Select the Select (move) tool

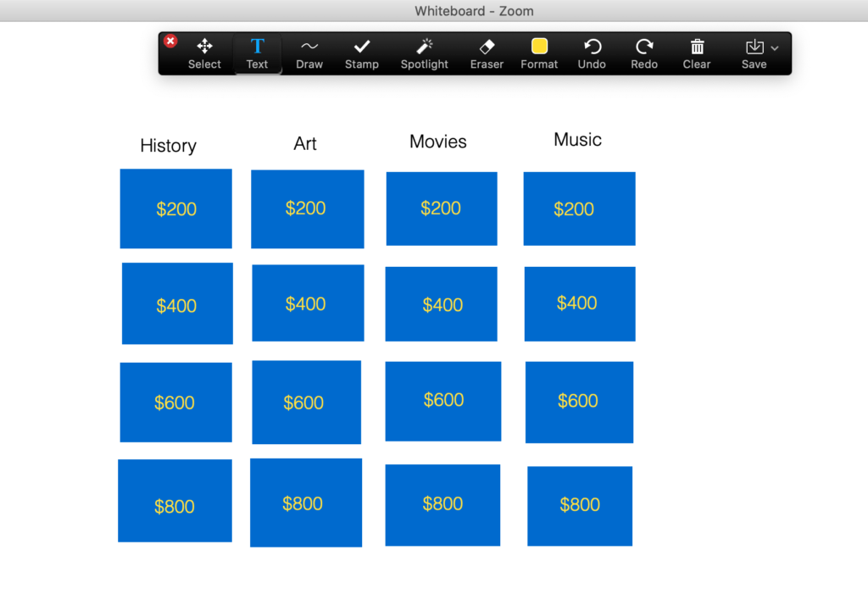pyautogui.click(x=204, y=53)
